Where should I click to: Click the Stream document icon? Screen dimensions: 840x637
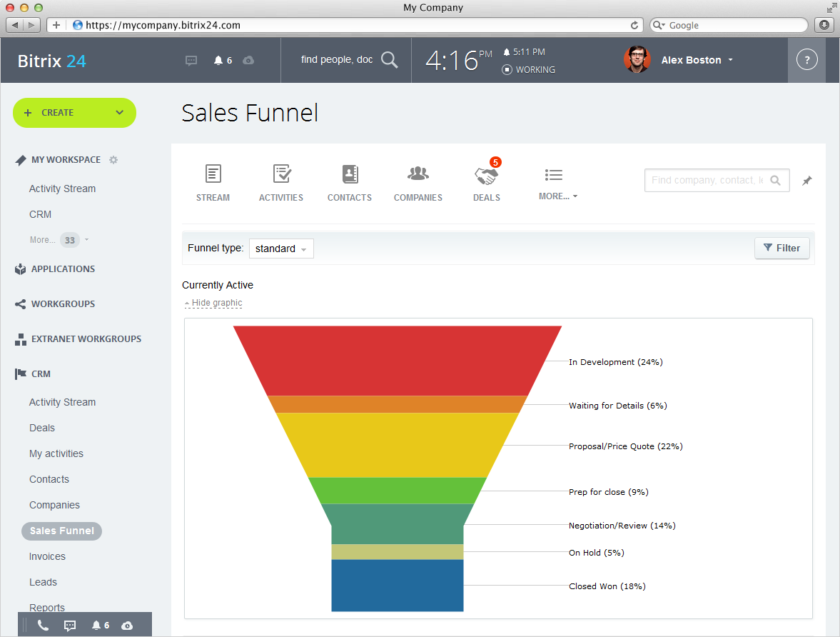tap(213, 174)
